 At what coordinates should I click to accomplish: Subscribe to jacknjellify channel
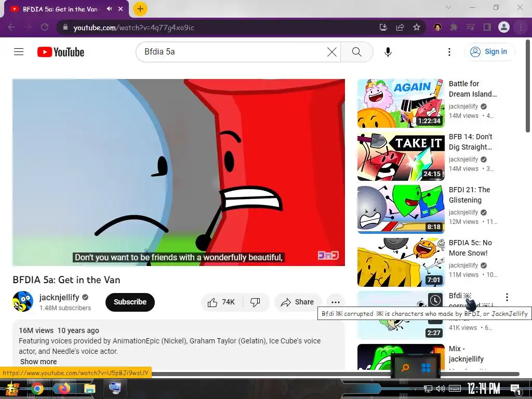click(130, 302)
